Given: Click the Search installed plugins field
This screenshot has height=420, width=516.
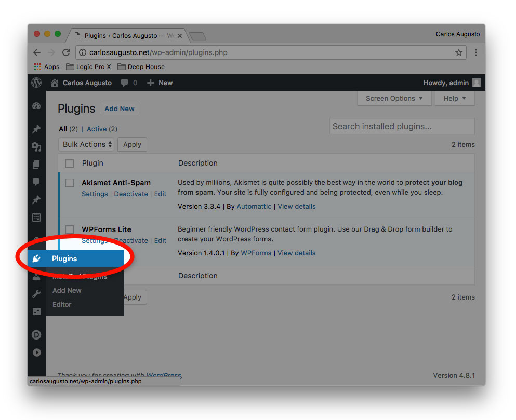Looking at the screenshot, I should pos(402,126).
